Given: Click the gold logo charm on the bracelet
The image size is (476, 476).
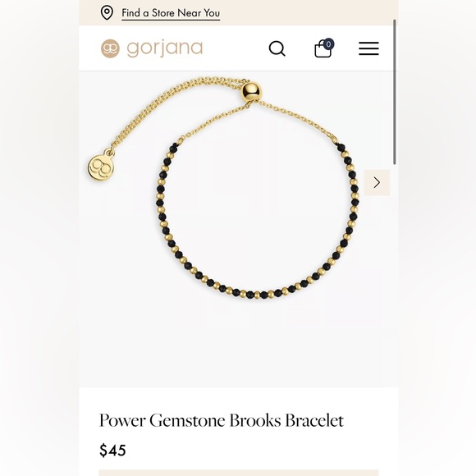Looking at the screenshot, I should (101, 167).
